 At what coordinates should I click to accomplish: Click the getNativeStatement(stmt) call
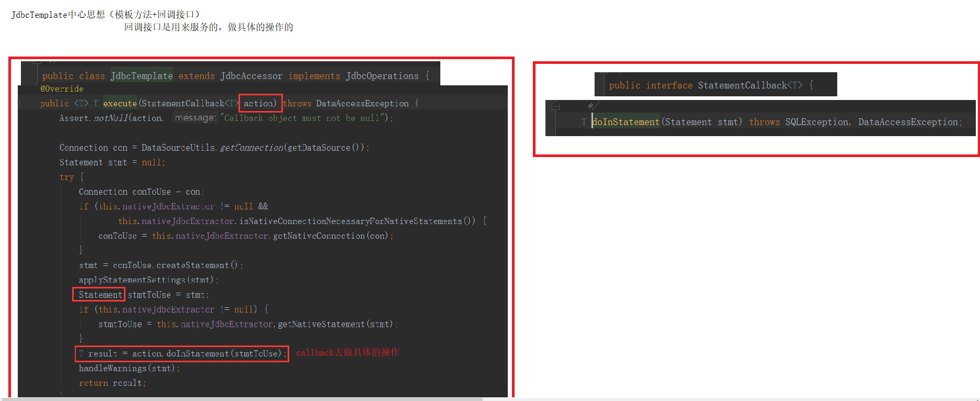tap(335, 324)
